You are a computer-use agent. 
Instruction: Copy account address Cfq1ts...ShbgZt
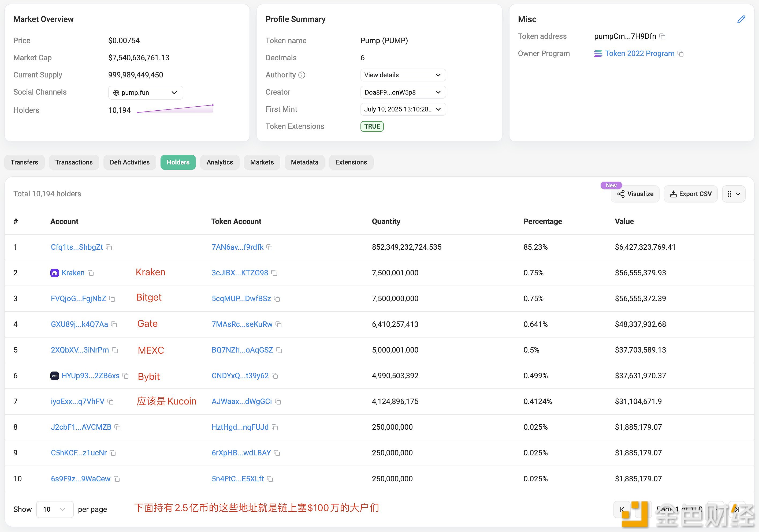[109, 248]
